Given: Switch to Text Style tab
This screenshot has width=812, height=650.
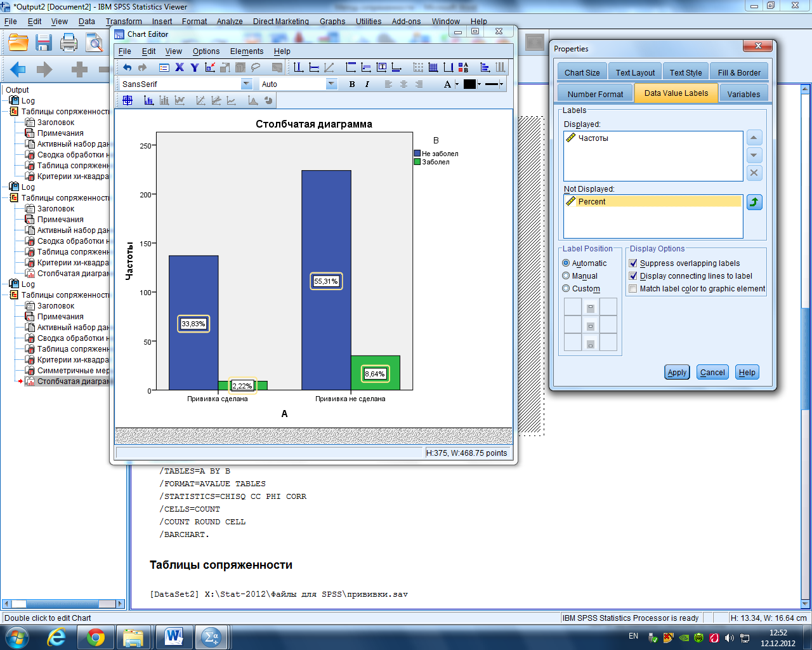Looking at the screenshot, I should point(686,72).
